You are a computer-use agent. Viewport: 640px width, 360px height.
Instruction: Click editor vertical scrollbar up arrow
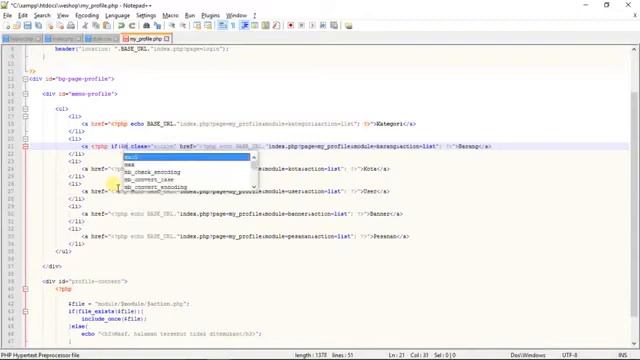634,49
